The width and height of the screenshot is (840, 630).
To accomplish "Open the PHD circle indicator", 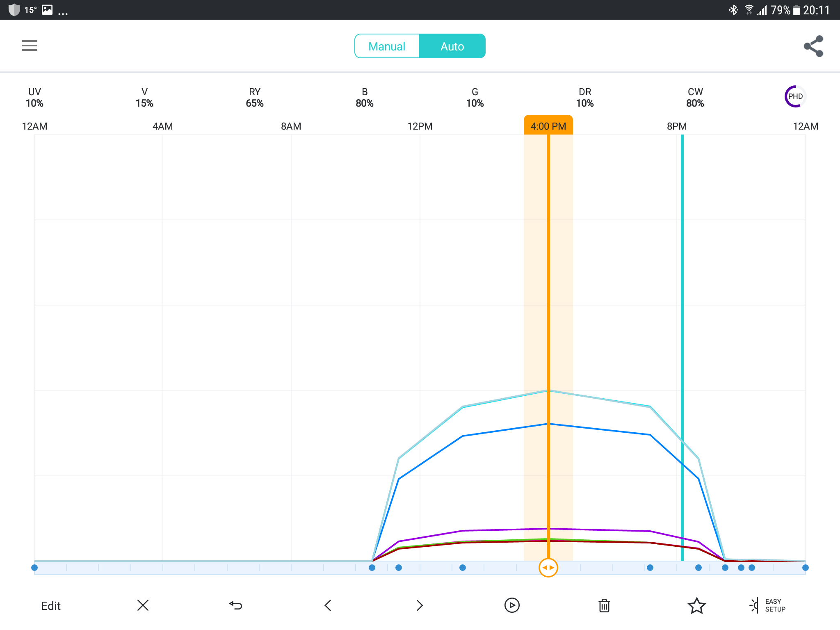I will pyautogui.click(x=795, y=96).
